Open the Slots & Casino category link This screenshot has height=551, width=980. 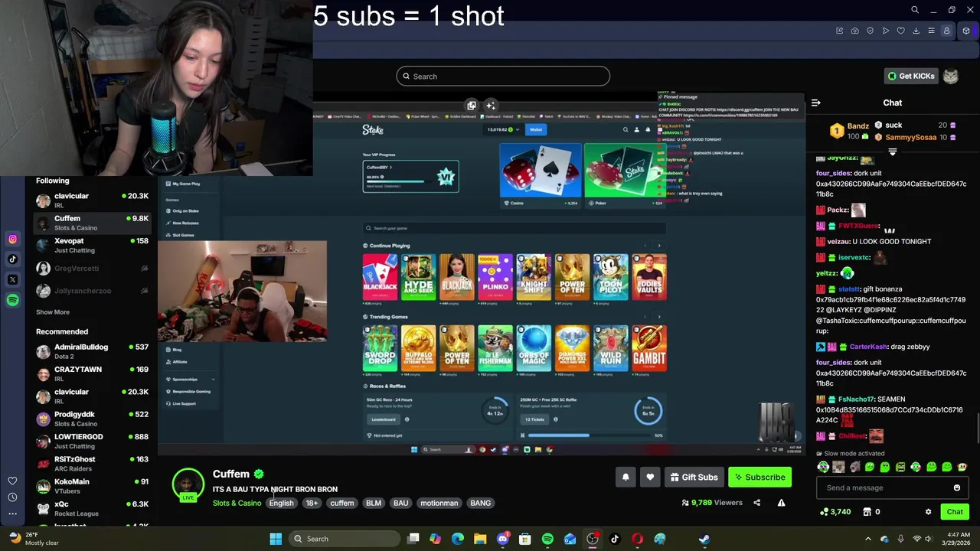pyautogui.click(x=237, y=503)
